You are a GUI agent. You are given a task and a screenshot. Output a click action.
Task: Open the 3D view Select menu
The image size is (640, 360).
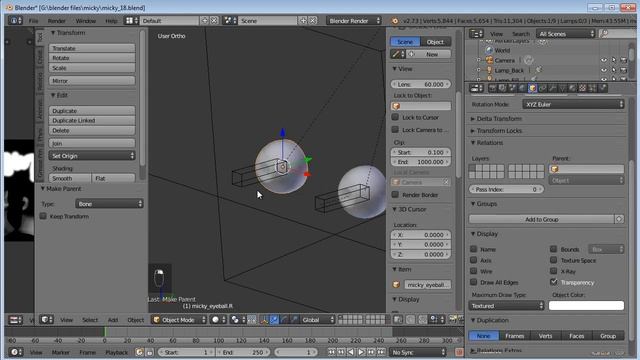(90, 320)
